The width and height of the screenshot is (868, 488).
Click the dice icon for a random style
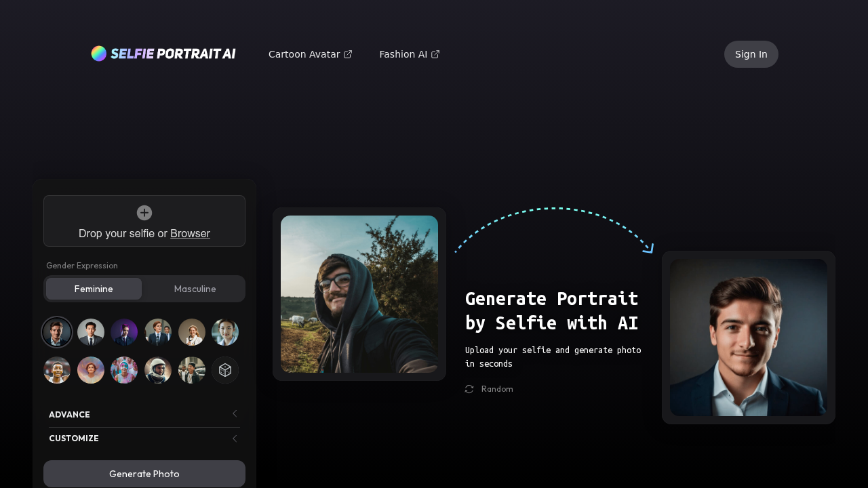tap(225, 369)
